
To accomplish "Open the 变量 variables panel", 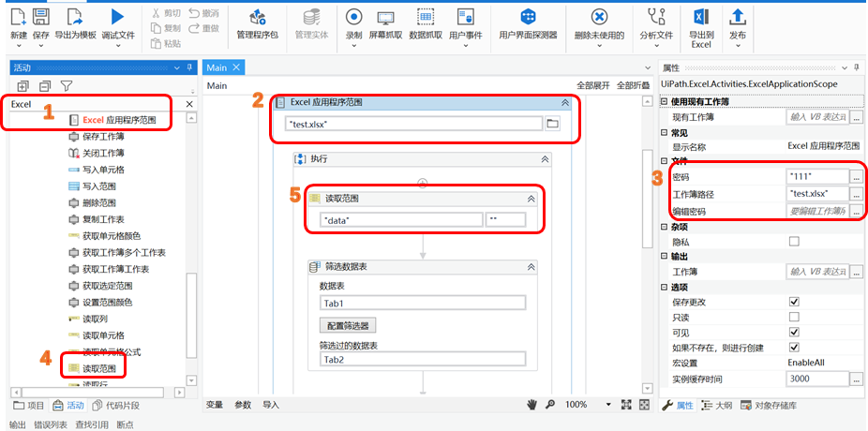I will 215,405.
